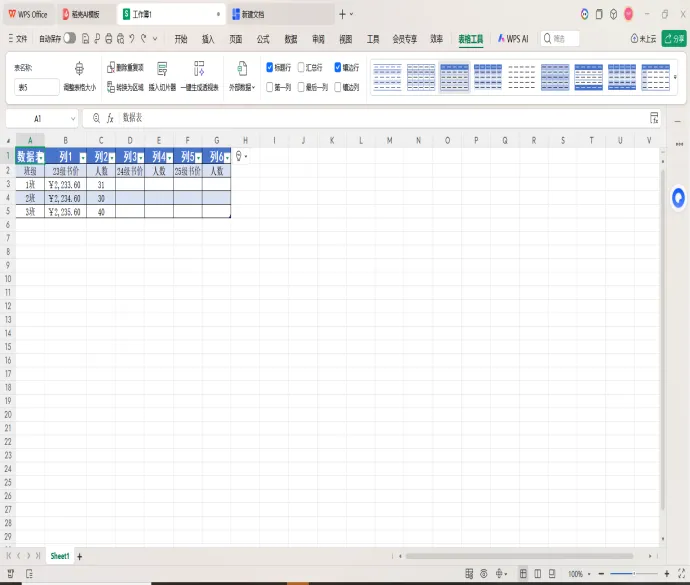Click the ribbon search box
The height and width of the screenshot is (585, 690).
coord(560,39)
